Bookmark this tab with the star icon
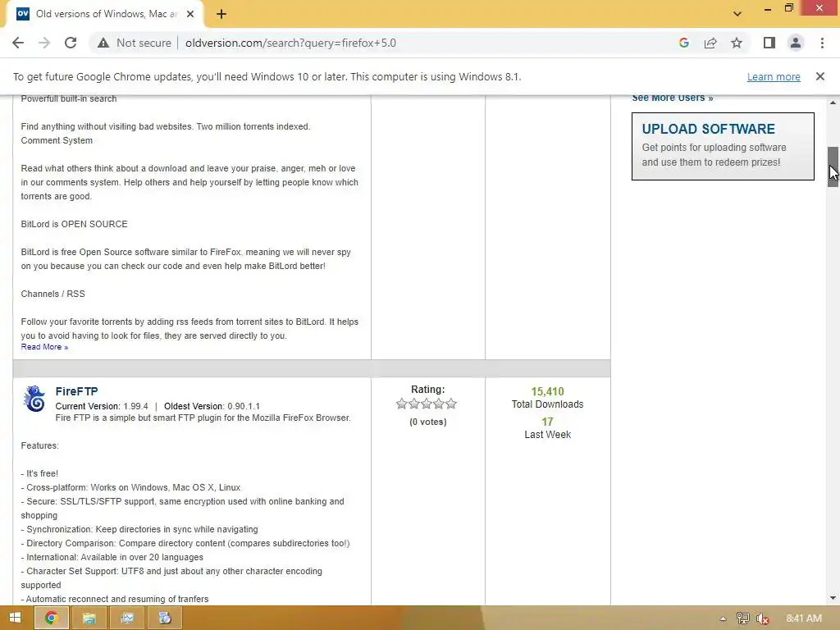Viewport: 840px width, 630px height. click(x=737, y=43)
